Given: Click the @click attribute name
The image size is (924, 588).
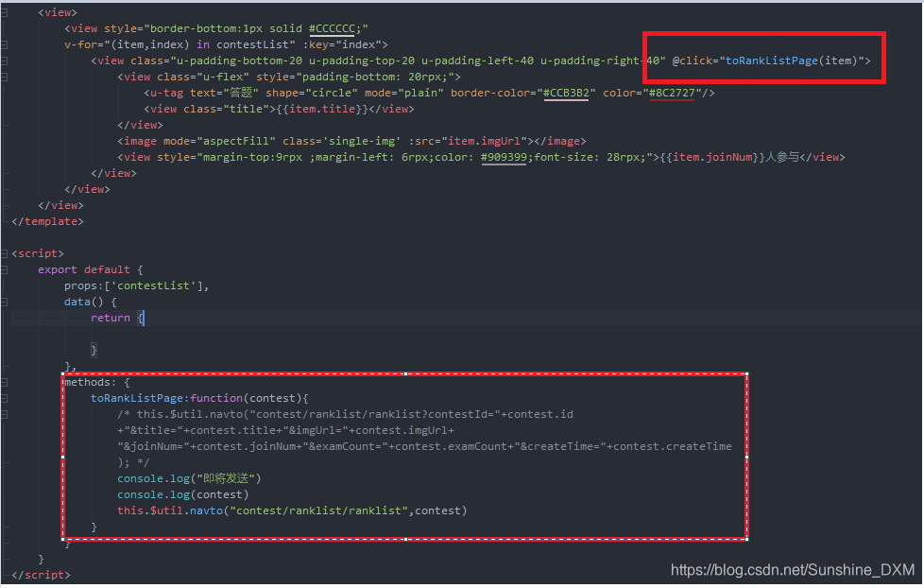Looking at the screenshot, I should pyautogui.click(x=693, y=61).
